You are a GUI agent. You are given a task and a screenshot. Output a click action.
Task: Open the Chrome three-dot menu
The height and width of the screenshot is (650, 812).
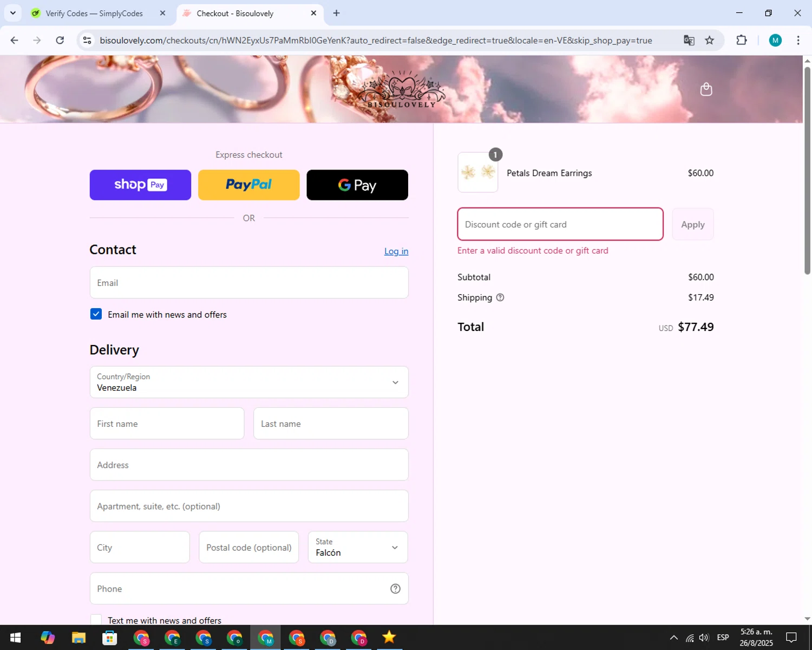click(x=798, y=40)
